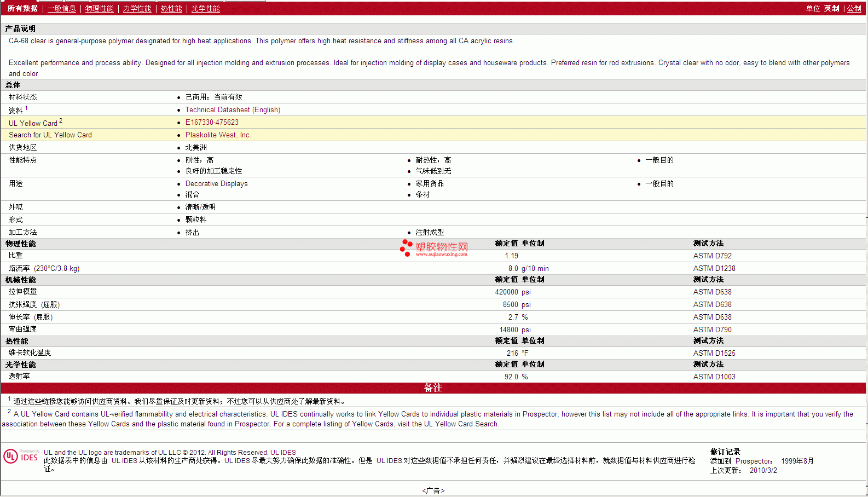This screenshot has height=497, width=868.
Task: Click the 备注 notes banner
Action: coord(433,388)
